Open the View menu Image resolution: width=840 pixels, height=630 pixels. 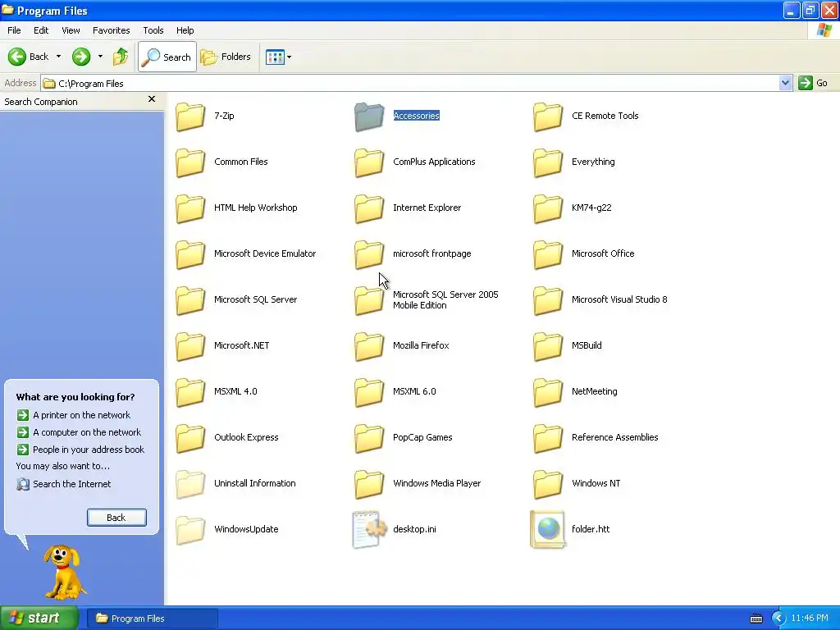pyautogui.click(x=71, y=30)
